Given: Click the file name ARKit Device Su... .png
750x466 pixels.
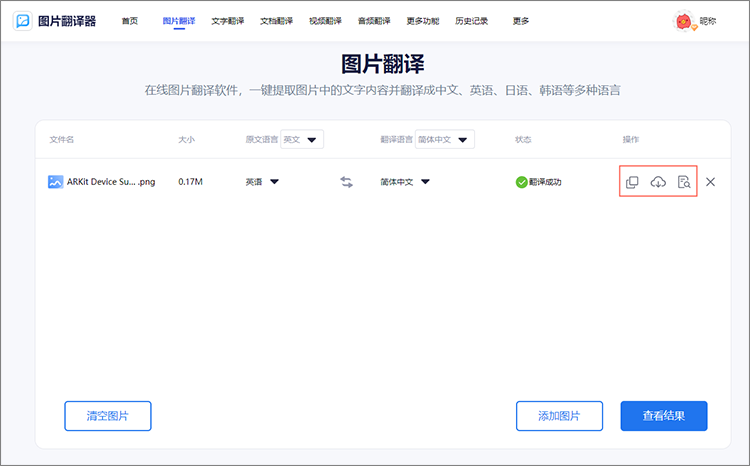Looking at the screenshot, I should point(111,182).
